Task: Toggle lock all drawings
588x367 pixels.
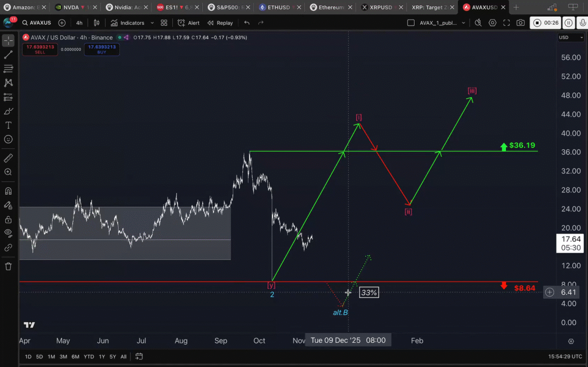Action: pyautogui.click(x=9, y=219)
